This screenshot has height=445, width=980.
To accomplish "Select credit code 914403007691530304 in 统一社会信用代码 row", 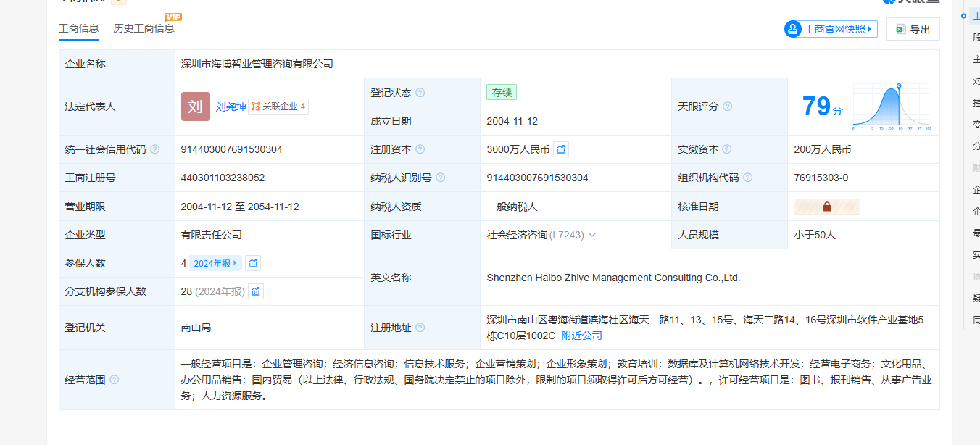I will pyautogui.click(x=232, y=149).
